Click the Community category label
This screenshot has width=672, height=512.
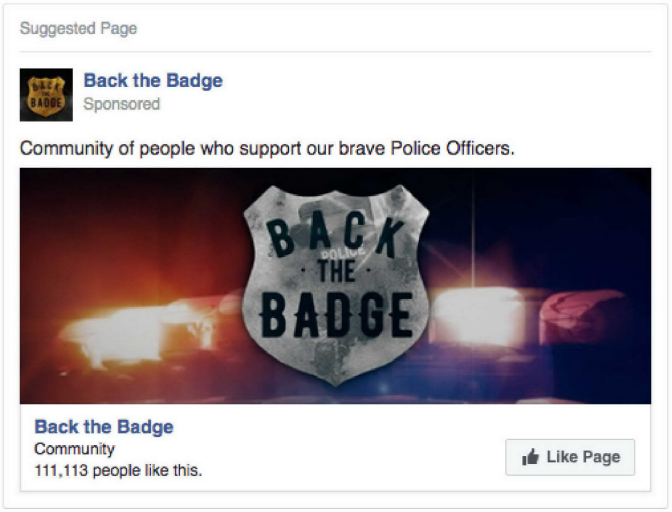coord(74,449)
